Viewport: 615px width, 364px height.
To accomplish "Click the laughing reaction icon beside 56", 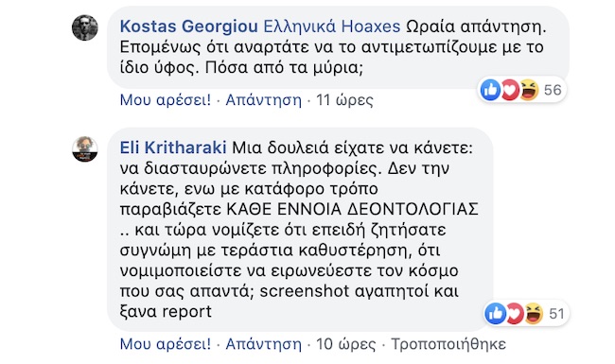I will 529,90.
